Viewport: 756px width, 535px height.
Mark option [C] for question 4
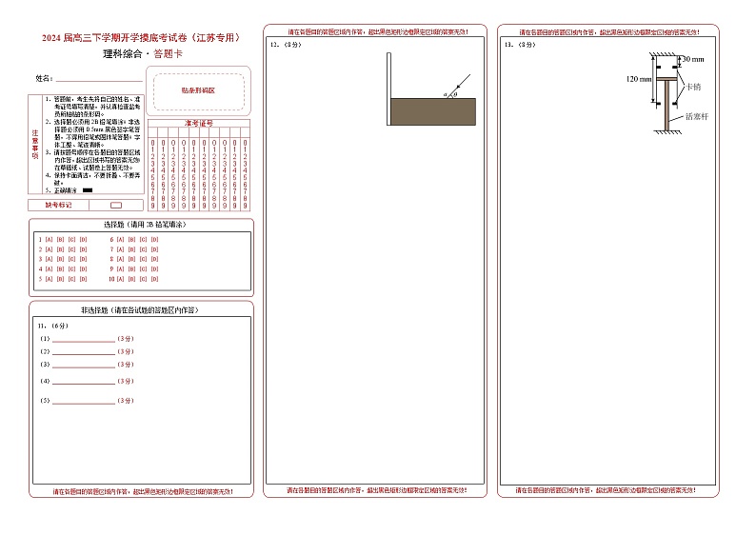(71, 269)
